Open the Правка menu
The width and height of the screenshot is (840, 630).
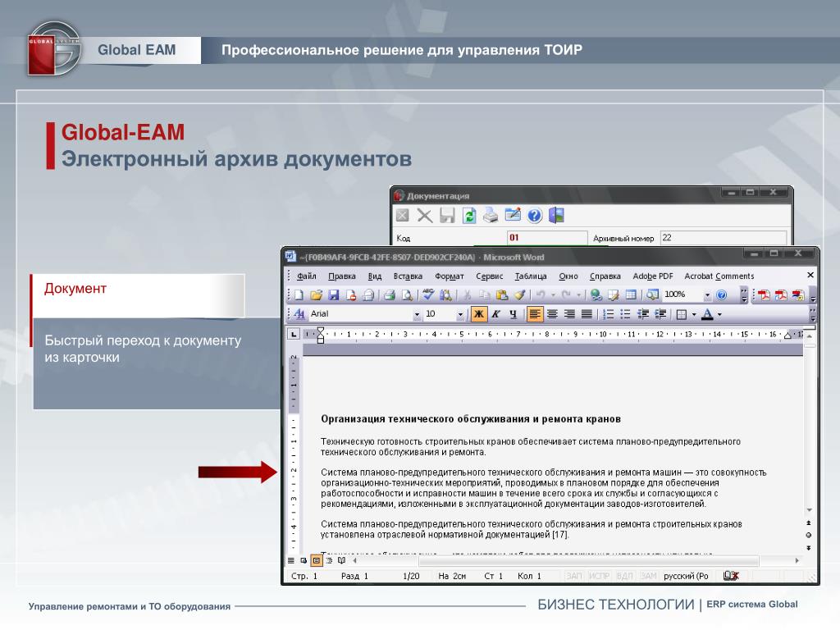coord(342,276)
